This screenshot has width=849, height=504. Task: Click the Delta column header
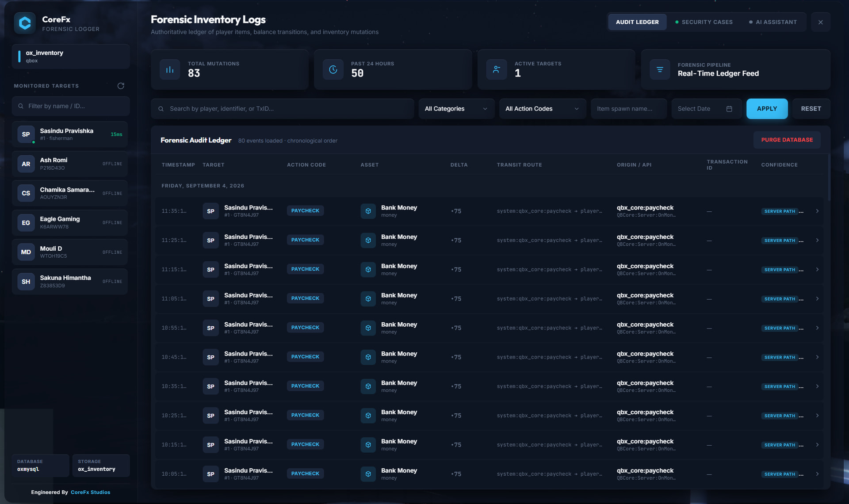(459, 165)
